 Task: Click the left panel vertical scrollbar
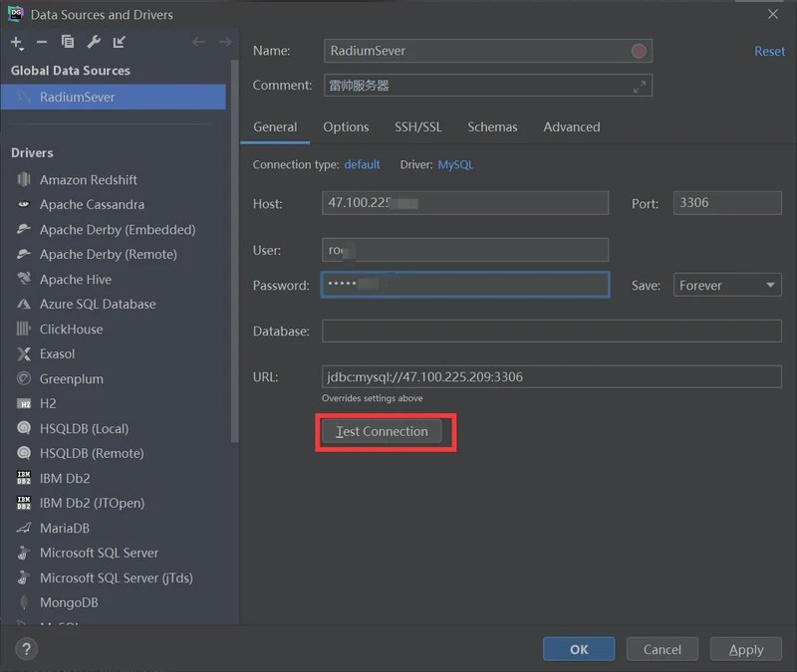pos(234,252)
